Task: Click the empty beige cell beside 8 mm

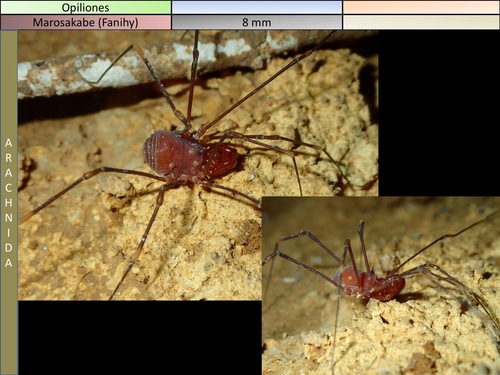Action: pyautogui.click(x=421, y=22)
